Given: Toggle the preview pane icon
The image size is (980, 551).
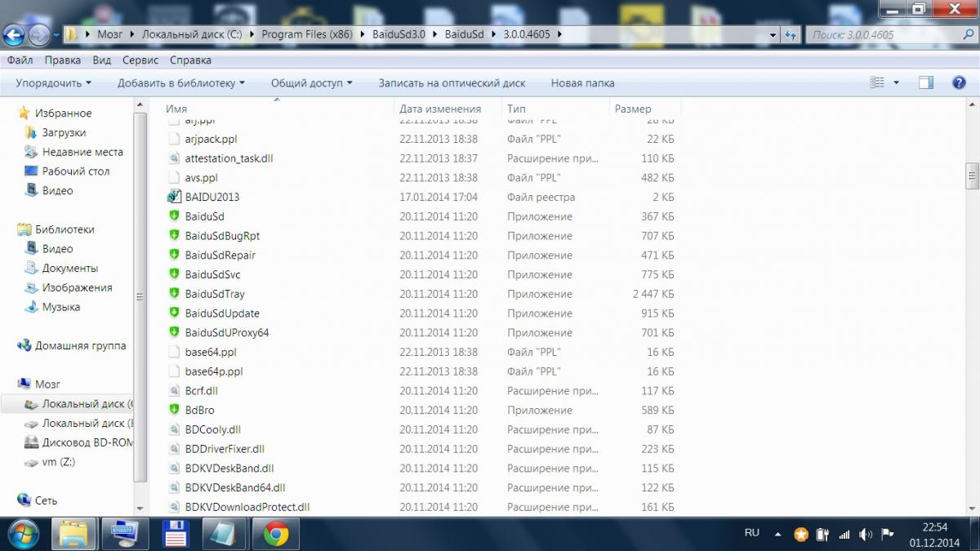Looking at the screenshot, I should click(925, 83).
